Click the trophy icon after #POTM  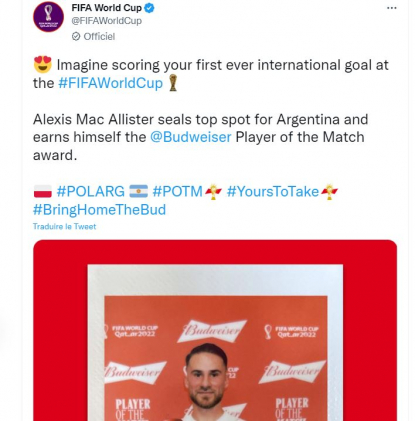[x=214, y=192]
